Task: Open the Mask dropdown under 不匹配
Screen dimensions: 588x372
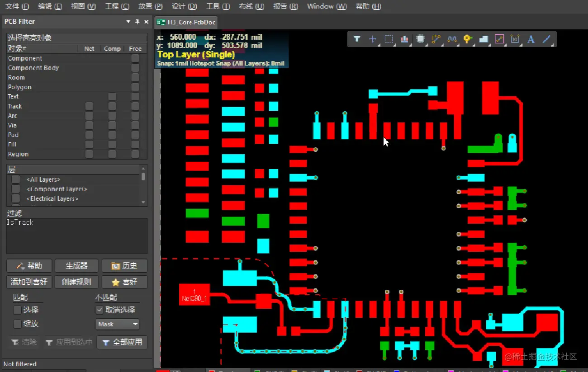Action: (x=118, y=324)
